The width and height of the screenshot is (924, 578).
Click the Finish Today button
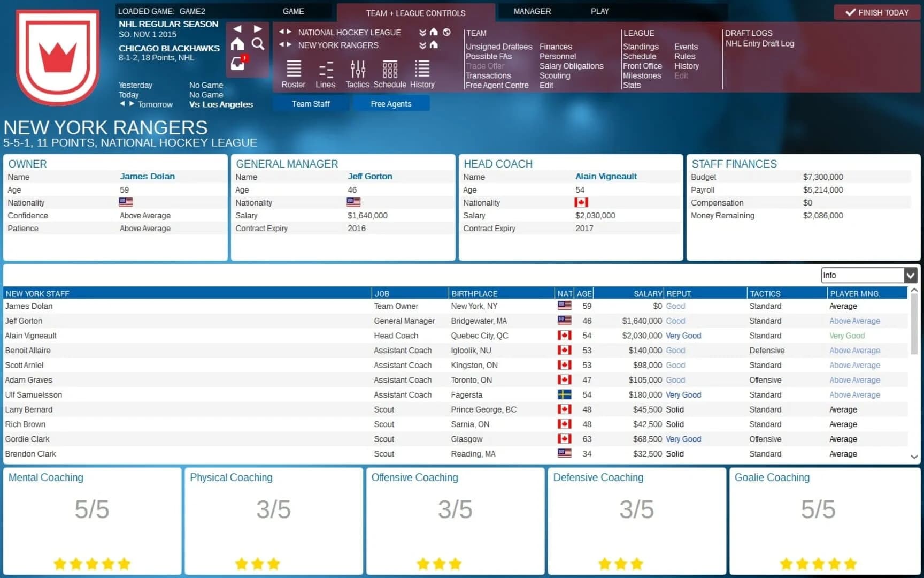pyautogui.click(x=877, y=12)
